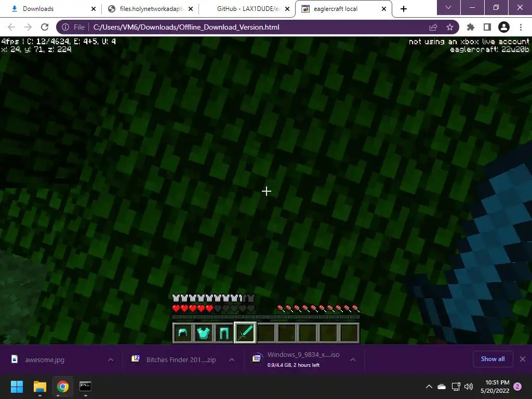Click 'not using an xbox live account' text
The width and height of the screenshot is (532, 399).
click(469, 42)
